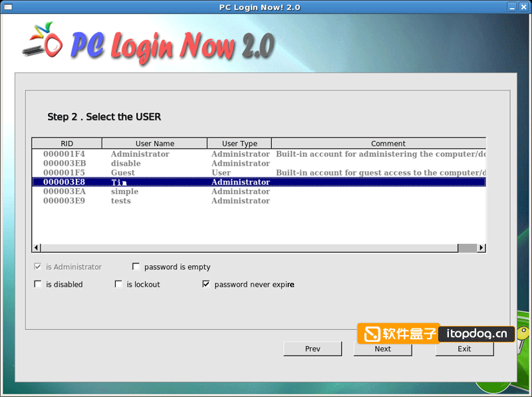532x397 pixels.
Task: Click the Exit button
Action: 464,349
